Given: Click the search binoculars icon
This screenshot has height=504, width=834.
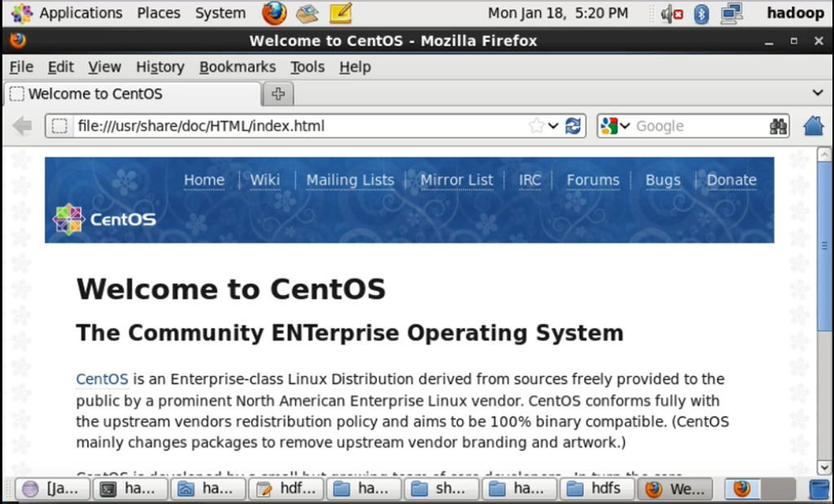Looking at the screenshot, I should (x=778, y=126).
